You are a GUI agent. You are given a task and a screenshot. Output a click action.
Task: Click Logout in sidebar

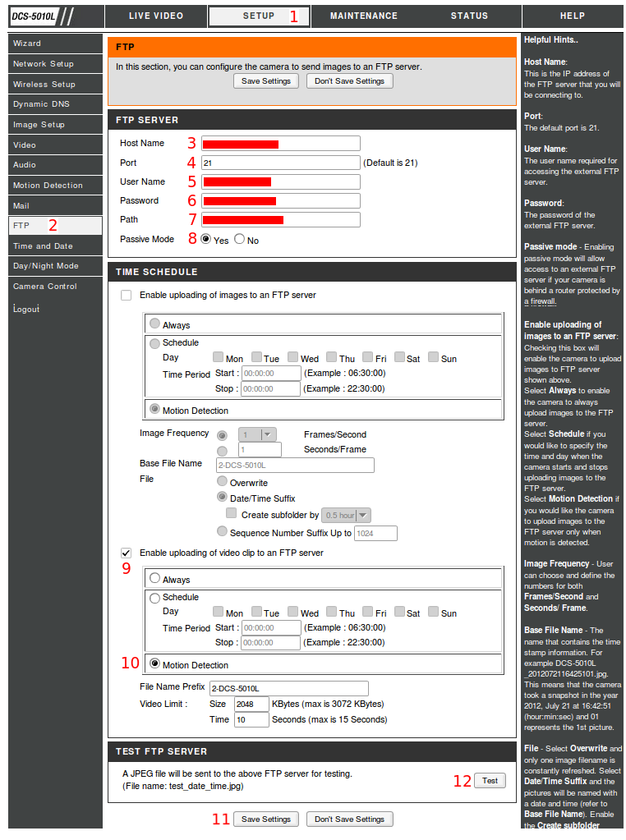26,309
